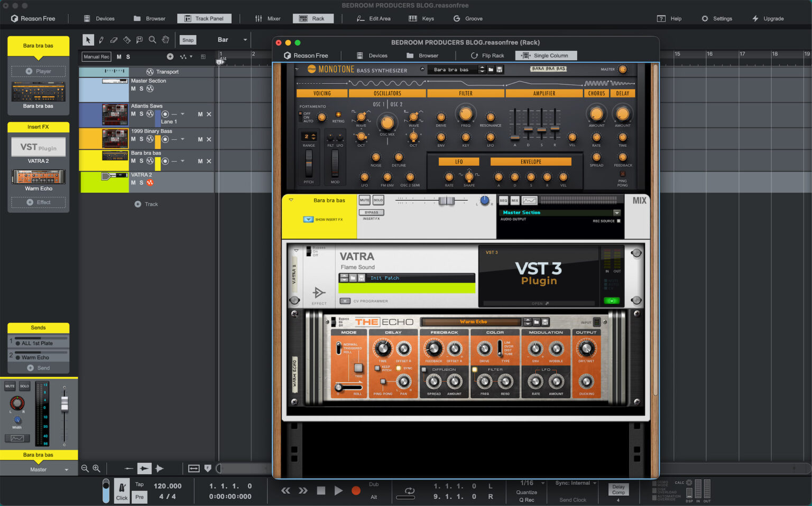Select the Magnify tool
The image size is (812, 506).
(152, 40)
